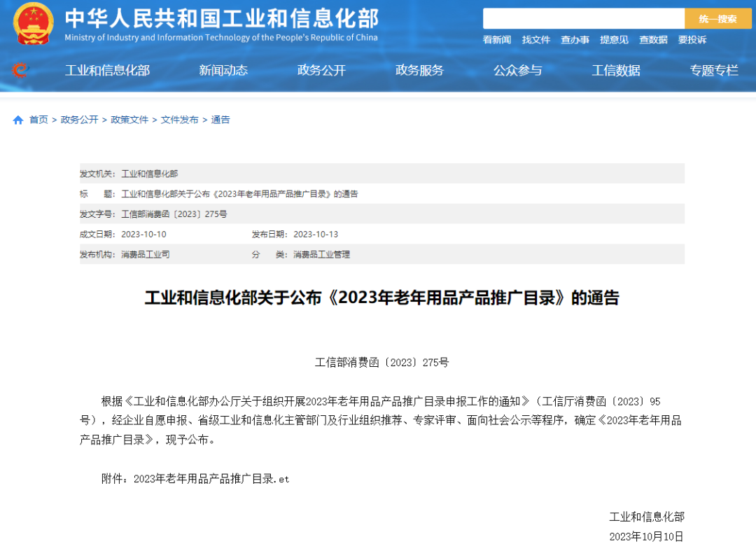Click the 要投诉 link
The image size is (756, 551).
pyautogui.click(x=692, y=40)
